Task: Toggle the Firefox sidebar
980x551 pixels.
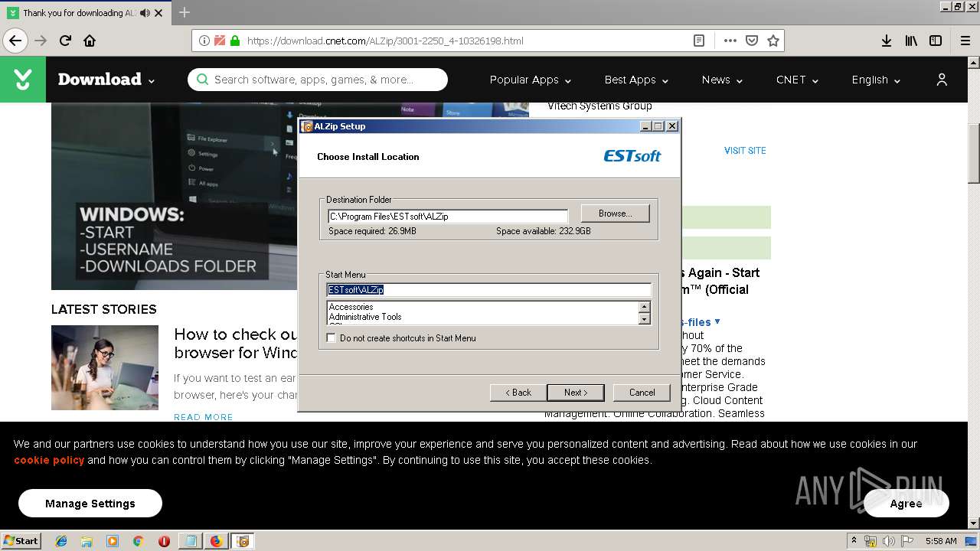Action: point(936,41)
